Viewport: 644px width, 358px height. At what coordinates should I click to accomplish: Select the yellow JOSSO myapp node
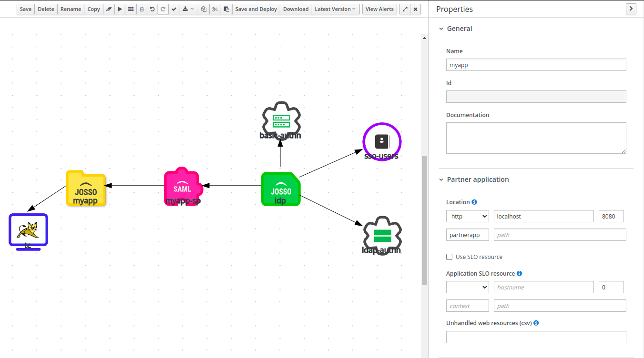coord(86,188)
